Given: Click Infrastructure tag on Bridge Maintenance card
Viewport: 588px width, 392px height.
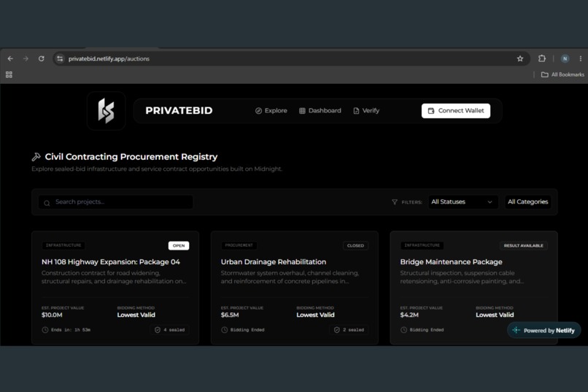Looking at the screenshot, I should (422, 245).
